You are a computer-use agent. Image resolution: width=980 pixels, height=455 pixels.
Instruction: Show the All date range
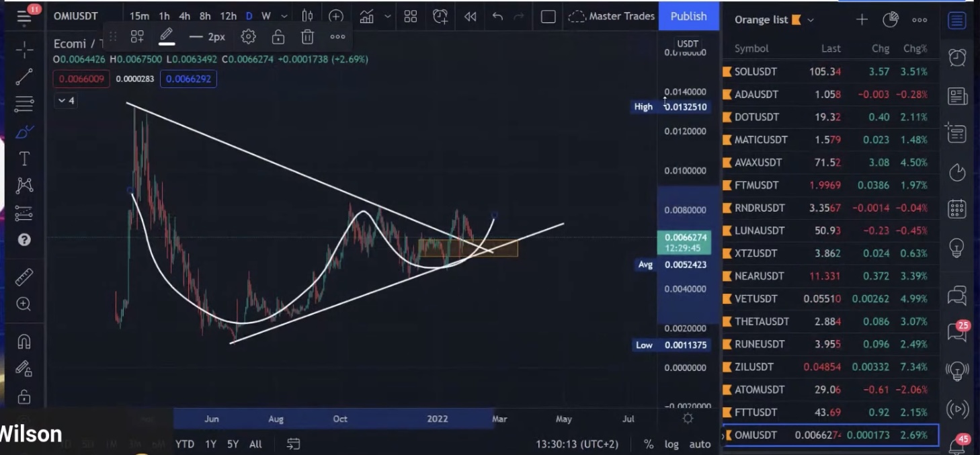pos(255,444)
